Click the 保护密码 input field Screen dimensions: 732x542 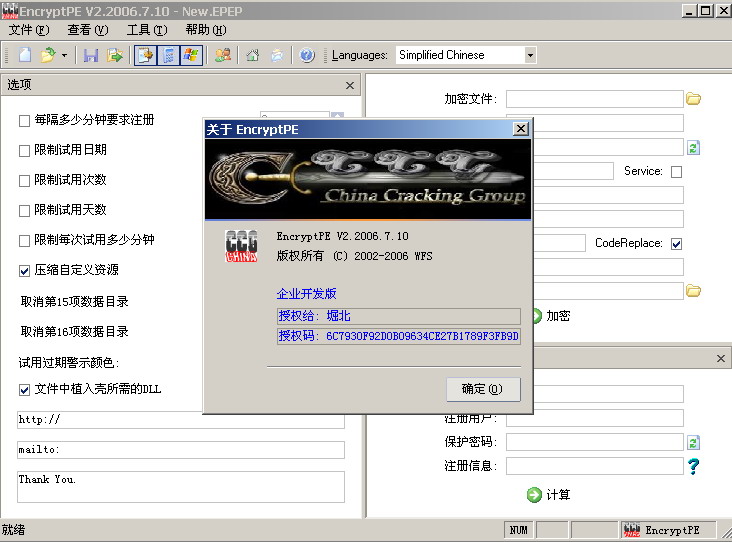pyautogui.click(x=595, y=442)
